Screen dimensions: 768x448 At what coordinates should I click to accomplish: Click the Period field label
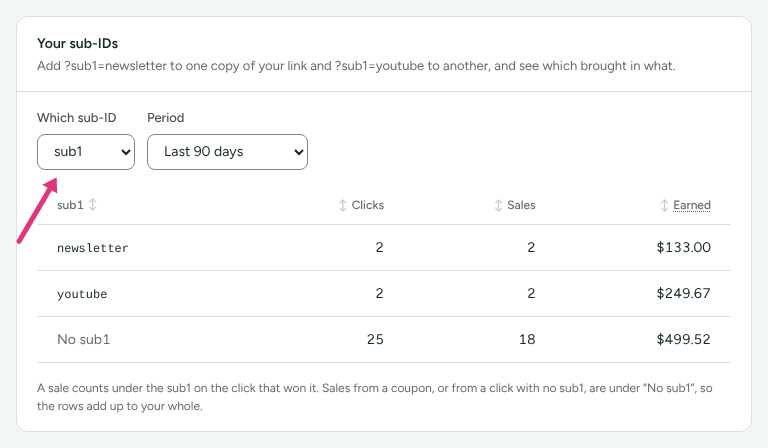pos(166,118)
